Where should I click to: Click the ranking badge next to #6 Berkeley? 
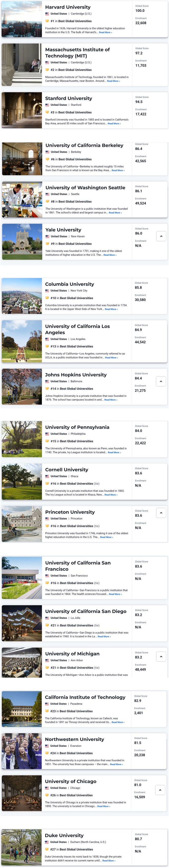click(x=48, y=159)
